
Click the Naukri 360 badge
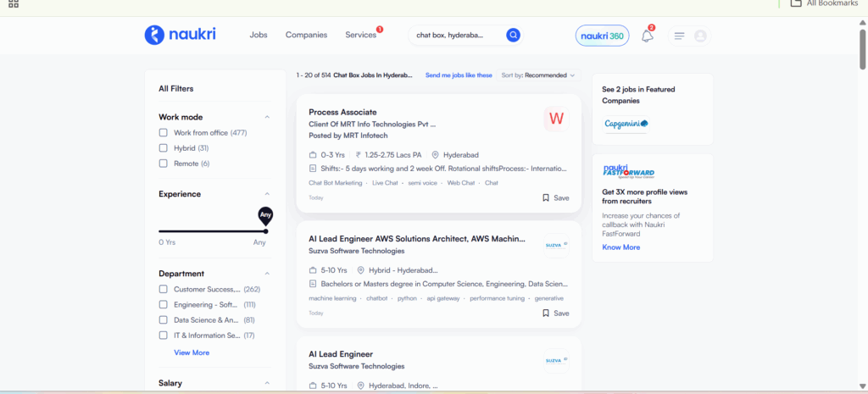[603, 36]
